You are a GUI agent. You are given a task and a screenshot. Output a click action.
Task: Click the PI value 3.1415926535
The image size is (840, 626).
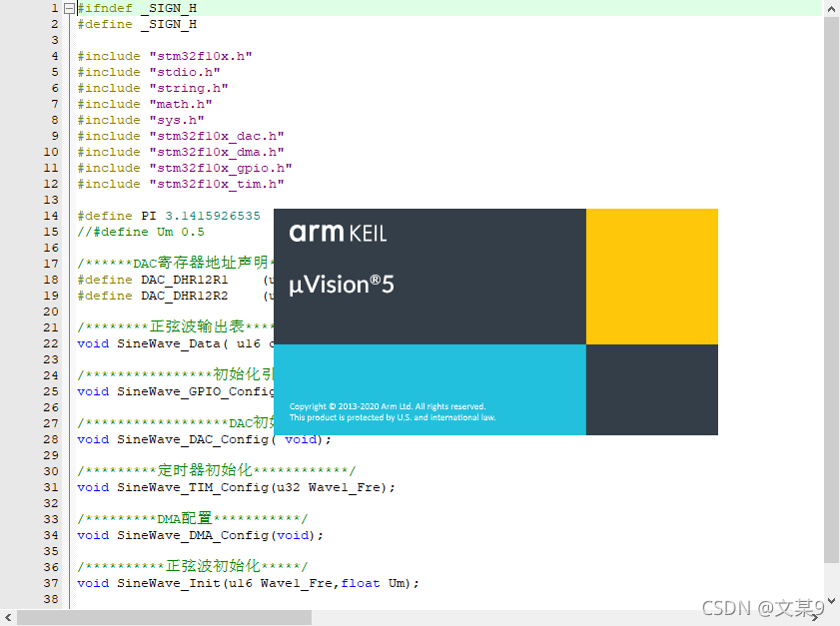[212, 216]
